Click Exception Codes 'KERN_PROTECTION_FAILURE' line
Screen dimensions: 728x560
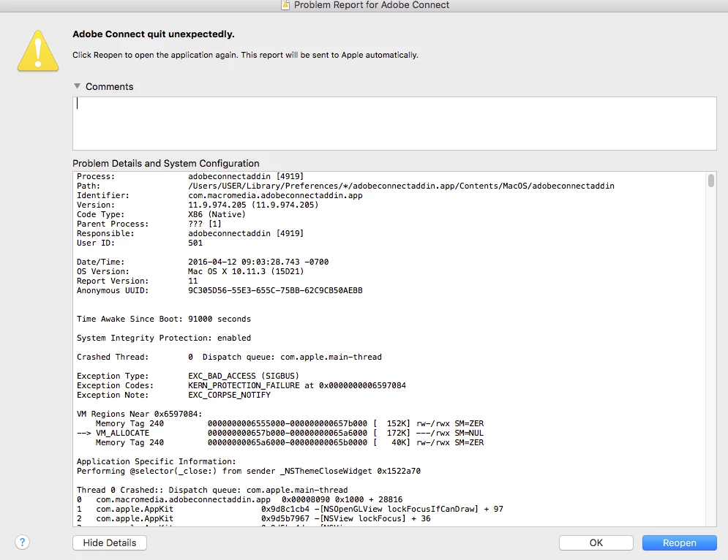[241, 385]
